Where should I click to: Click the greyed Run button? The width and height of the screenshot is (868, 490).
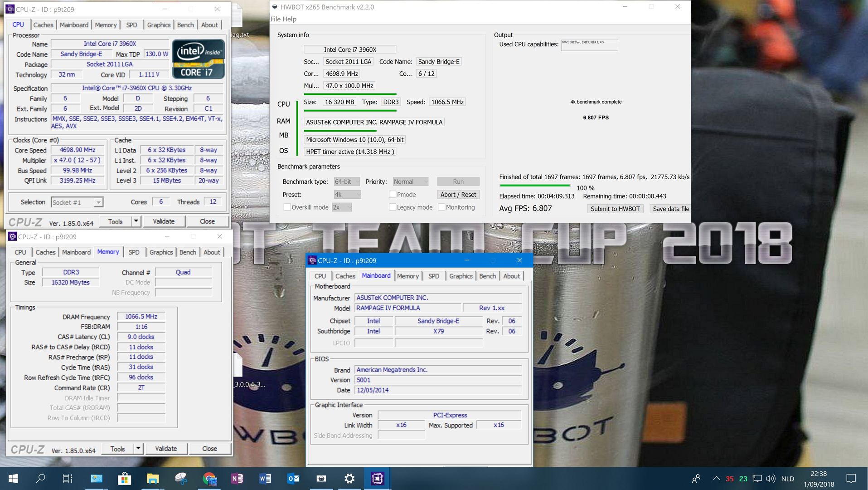(458, 182)
